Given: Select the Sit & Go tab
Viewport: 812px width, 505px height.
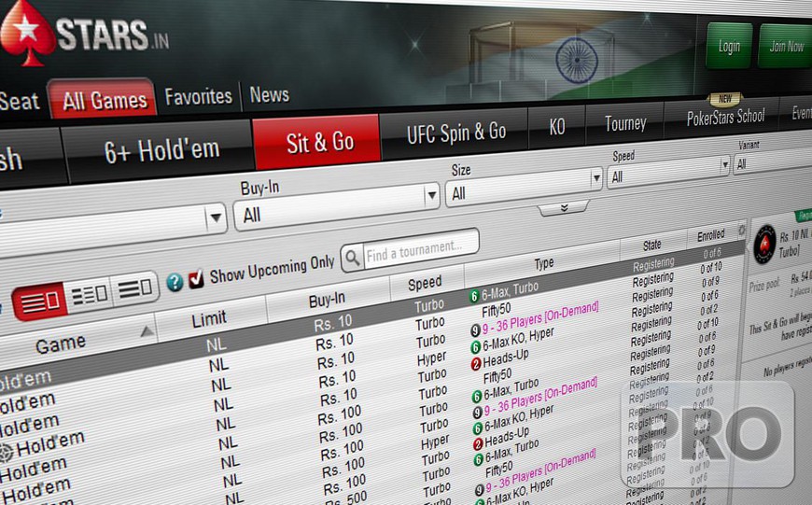Looking at the screenshot, I should click(318, 141).
